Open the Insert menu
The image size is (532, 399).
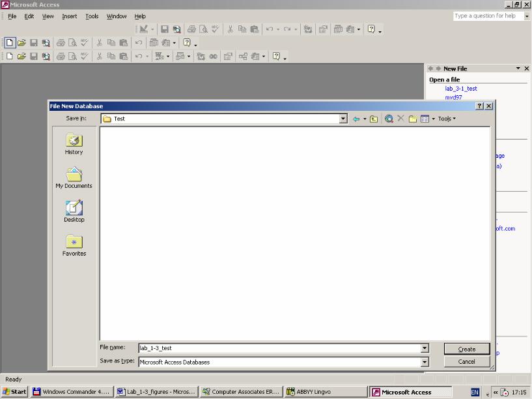(70, 16)
